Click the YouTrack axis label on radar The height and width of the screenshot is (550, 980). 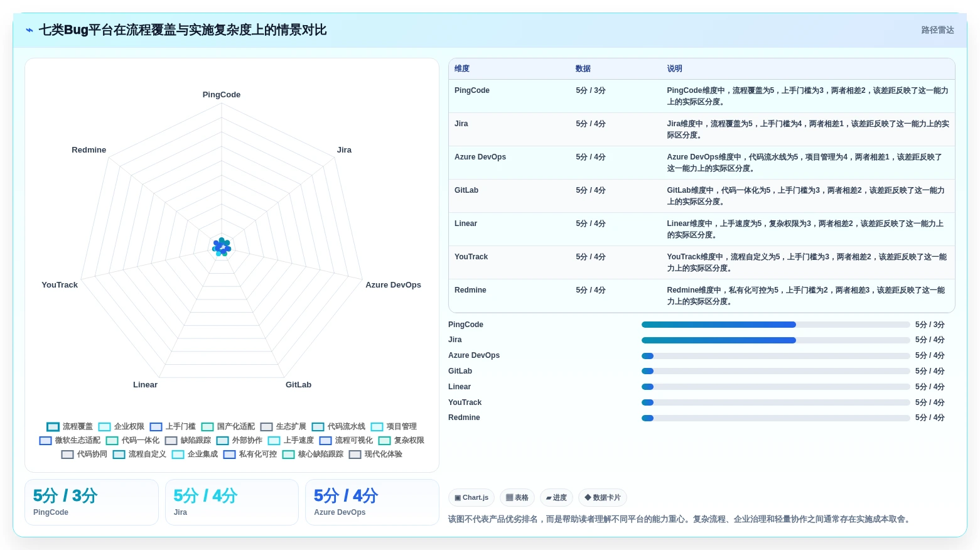point(60,285)
